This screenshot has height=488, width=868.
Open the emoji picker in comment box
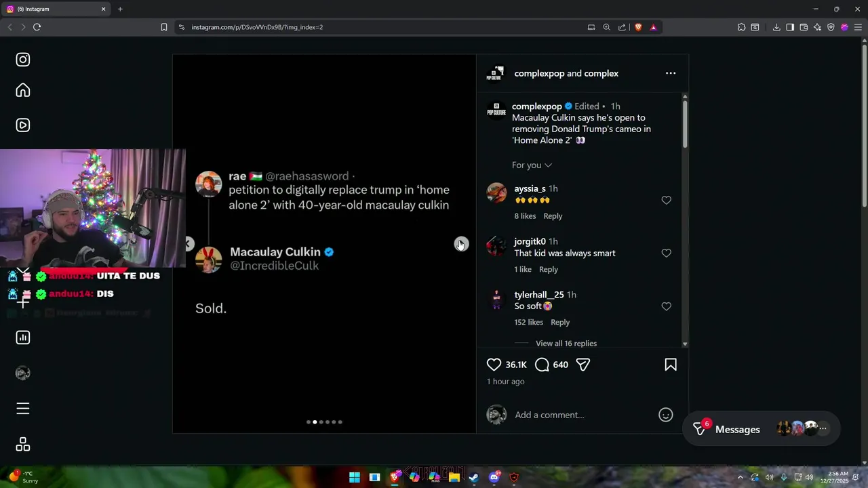click(666, 415)
